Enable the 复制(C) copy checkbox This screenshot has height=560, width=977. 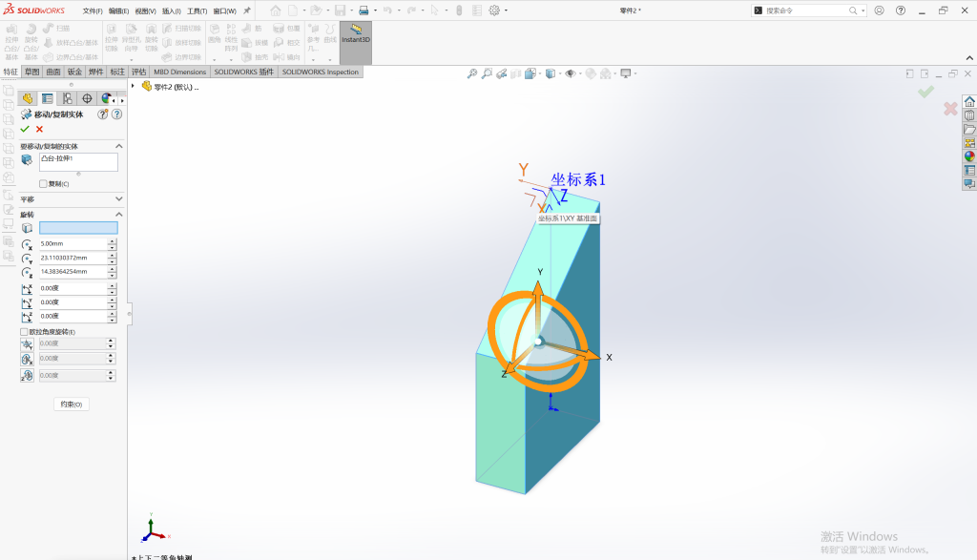[x=43, y=184]
